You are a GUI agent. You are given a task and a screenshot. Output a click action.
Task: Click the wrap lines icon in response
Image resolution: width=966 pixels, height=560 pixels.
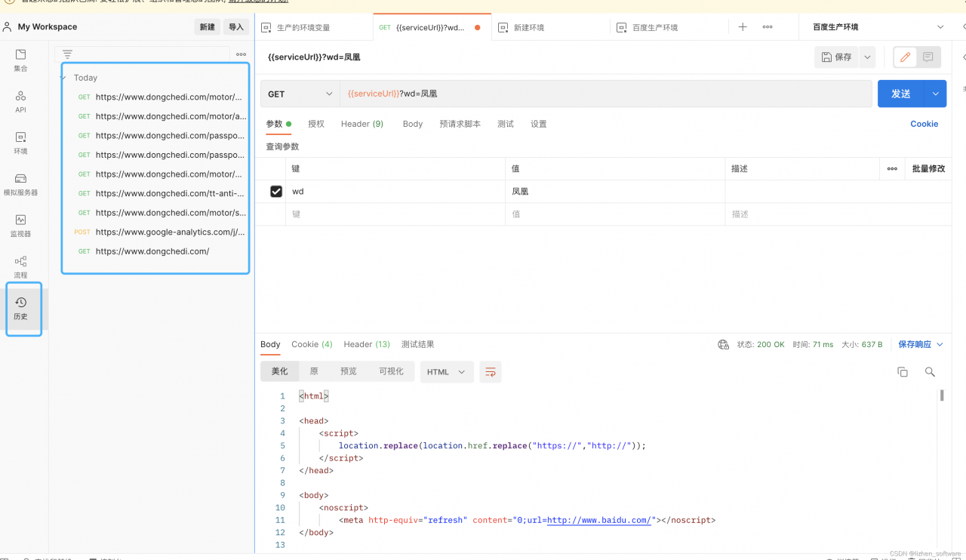(x=491, y=371)
